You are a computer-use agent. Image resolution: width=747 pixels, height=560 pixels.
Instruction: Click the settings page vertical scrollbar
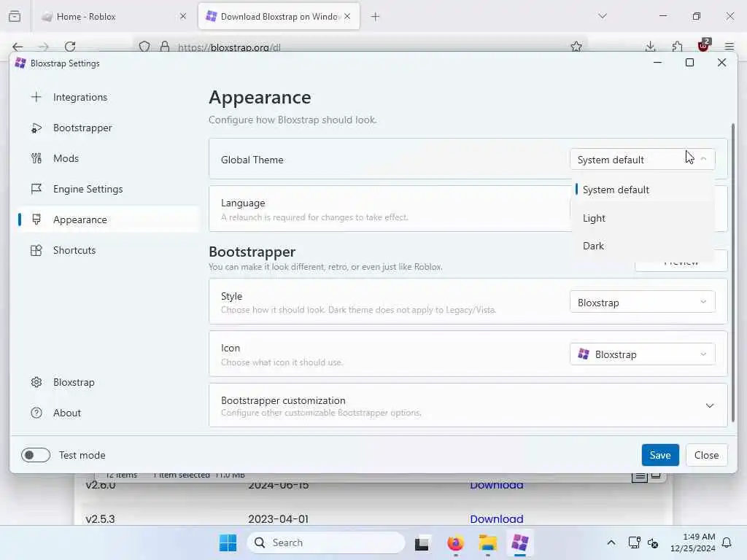[732, 271]
